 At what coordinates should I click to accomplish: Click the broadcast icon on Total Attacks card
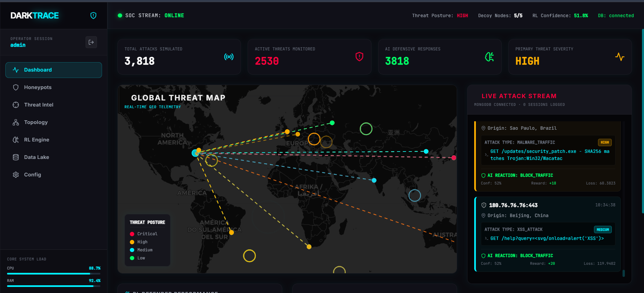pos(229,57)
